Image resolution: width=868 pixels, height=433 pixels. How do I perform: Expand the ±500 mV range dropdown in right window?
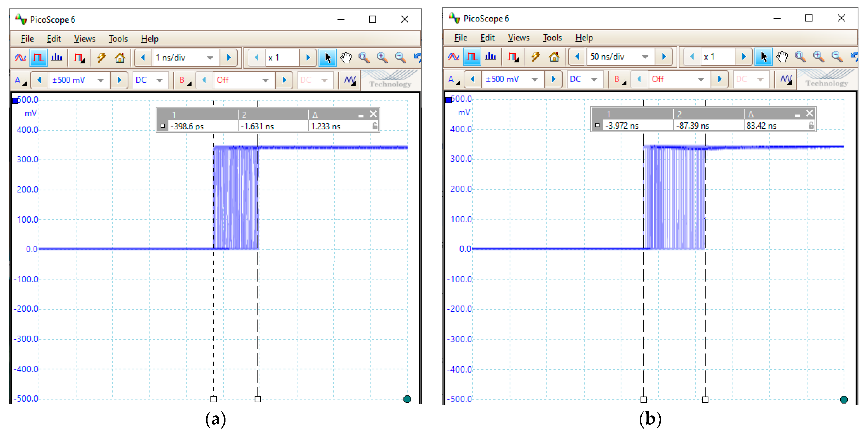click(x=534, y=79)
